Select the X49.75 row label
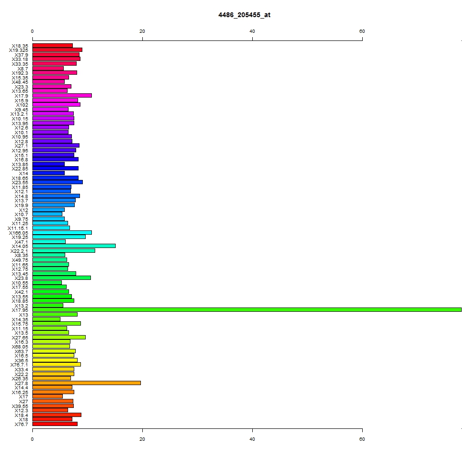This screenshot has height=476, width=476. (x=20, y=260)
